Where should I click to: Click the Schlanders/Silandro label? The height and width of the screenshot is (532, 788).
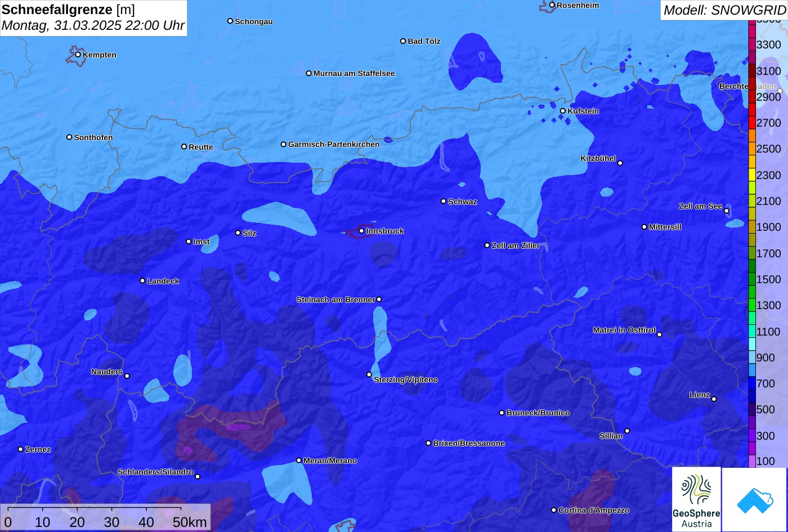click(x=155, y=472)
